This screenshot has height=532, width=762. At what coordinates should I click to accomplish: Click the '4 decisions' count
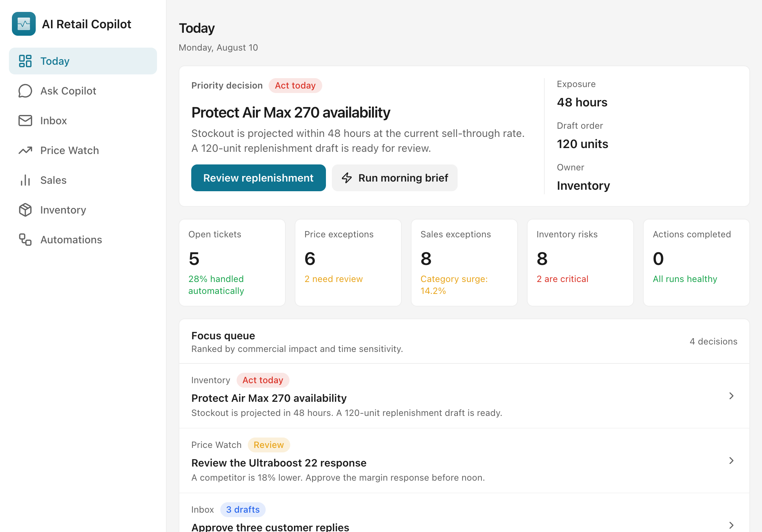tap(714, 342)
